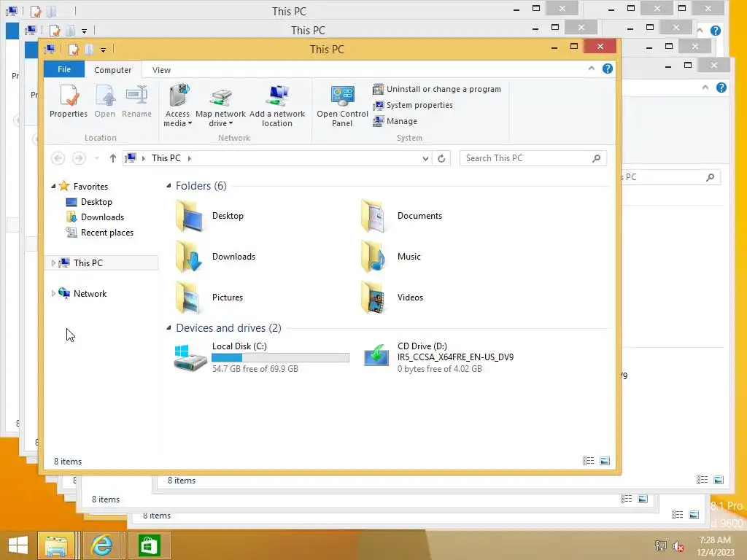
Task: Open the Access media menu
Action: click(x=178, y=106)
